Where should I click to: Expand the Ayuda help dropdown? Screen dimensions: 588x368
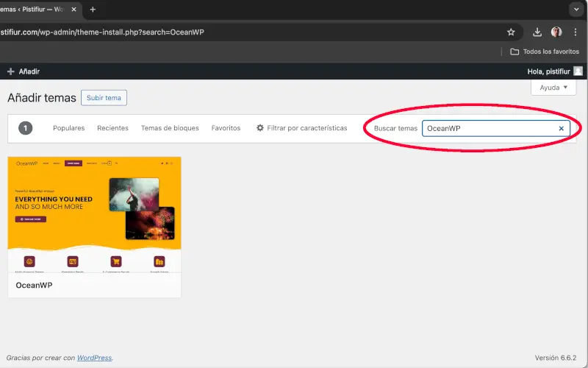[553, 88]
